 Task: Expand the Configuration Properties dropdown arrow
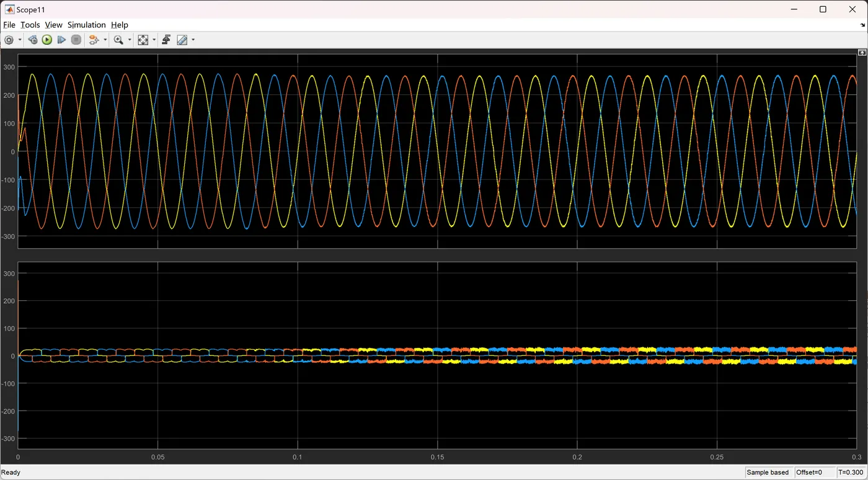[20, 40]
